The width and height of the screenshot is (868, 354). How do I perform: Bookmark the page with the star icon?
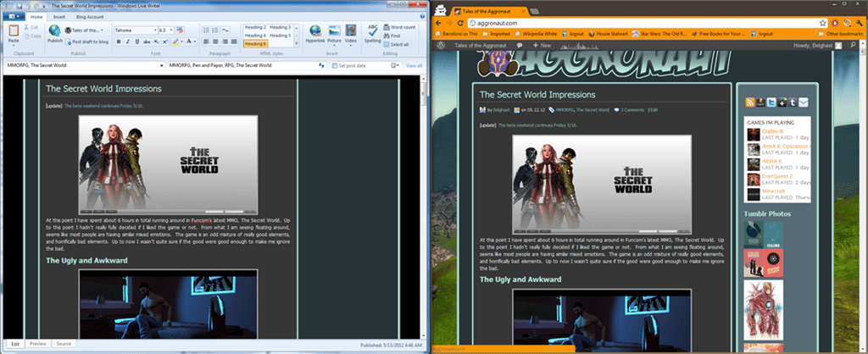[822, 23]
